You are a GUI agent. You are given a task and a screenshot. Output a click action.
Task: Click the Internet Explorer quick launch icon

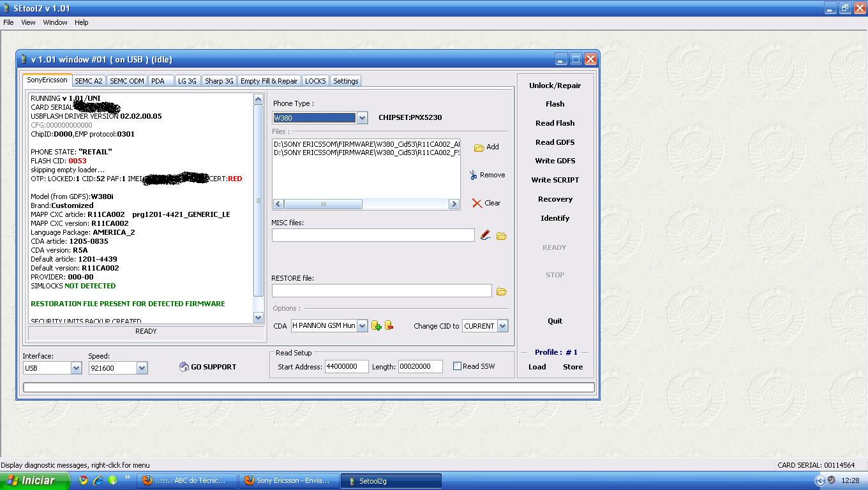click(98, 480)
